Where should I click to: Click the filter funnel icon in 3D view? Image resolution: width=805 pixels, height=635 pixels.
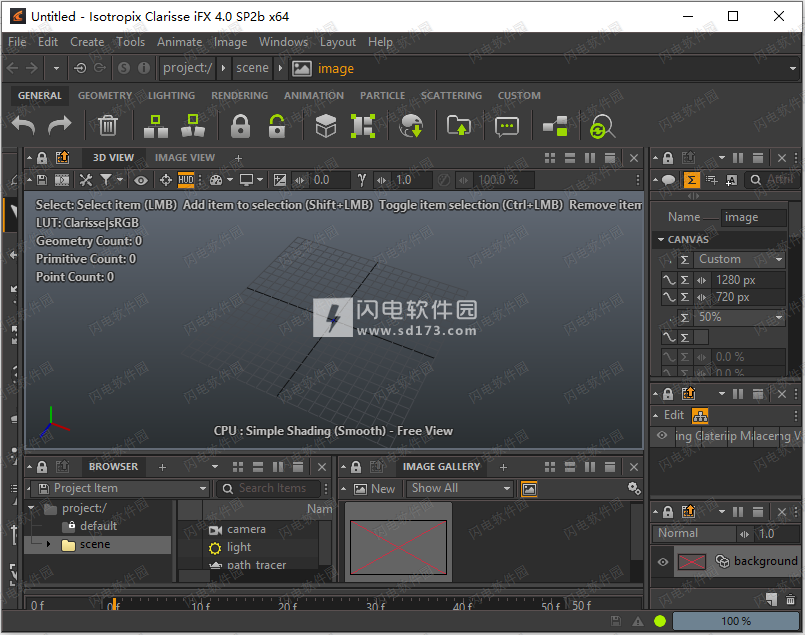click(x=106, y=180)
